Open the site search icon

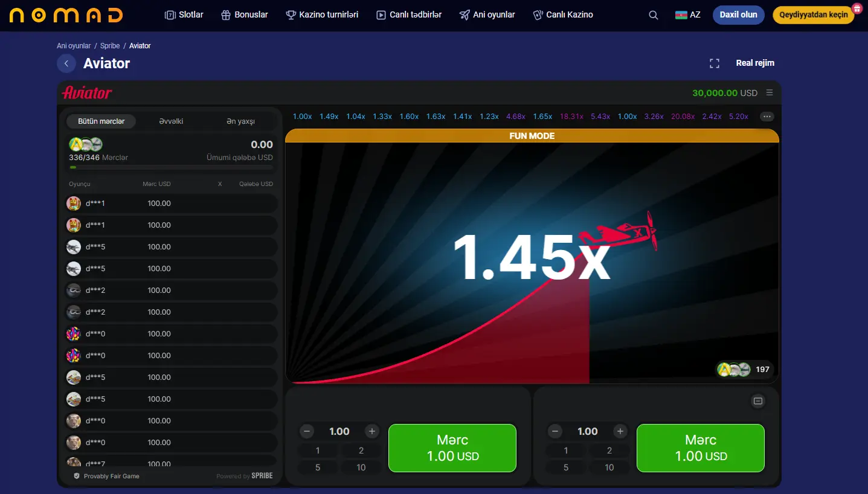(x=653, y=15)
